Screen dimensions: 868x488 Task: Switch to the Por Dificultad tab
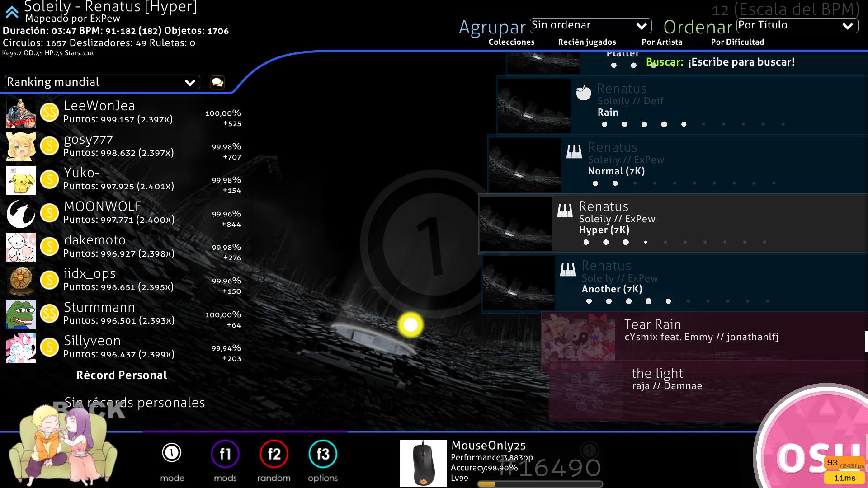point(737,42)
